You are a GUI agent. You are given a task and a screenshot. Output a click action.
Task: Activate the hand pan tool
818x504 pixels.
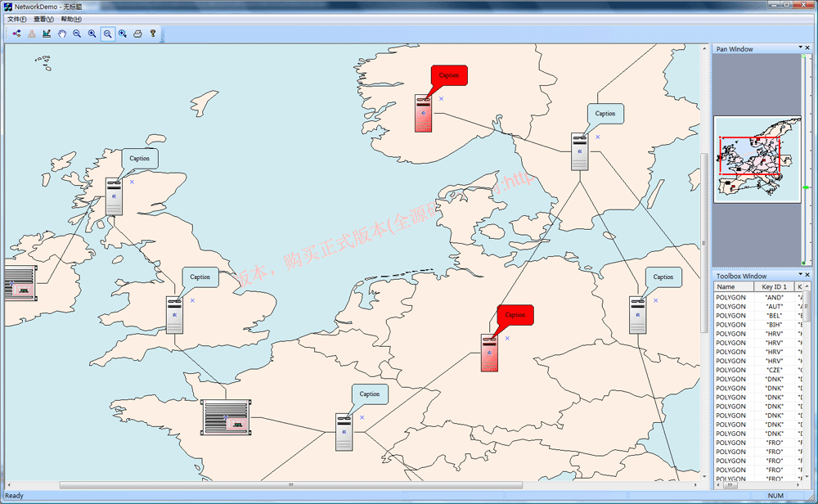pyautogui.click(x=61, y=34)
